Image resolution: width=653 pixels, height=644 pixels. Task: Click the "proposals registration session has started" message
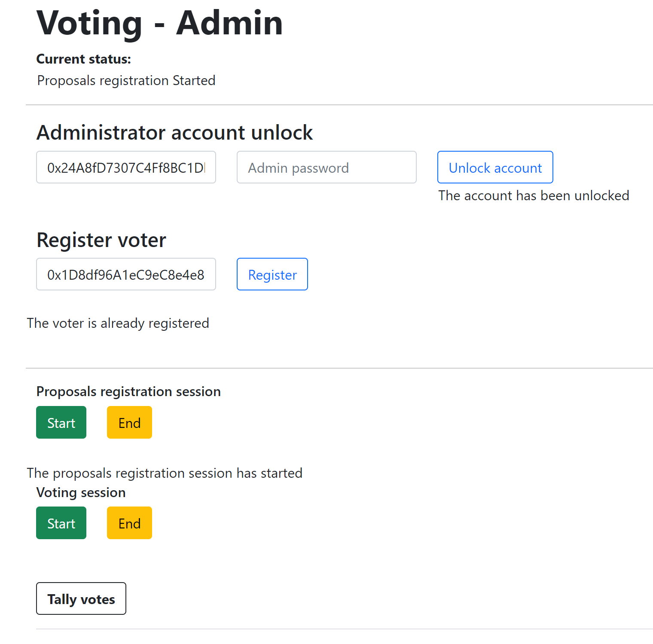tap(165, 473)
